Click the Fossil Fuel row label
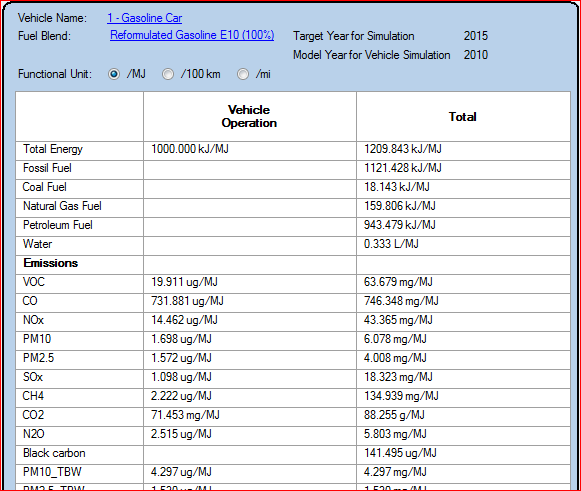The image size is (581, 491). [47, 168]
